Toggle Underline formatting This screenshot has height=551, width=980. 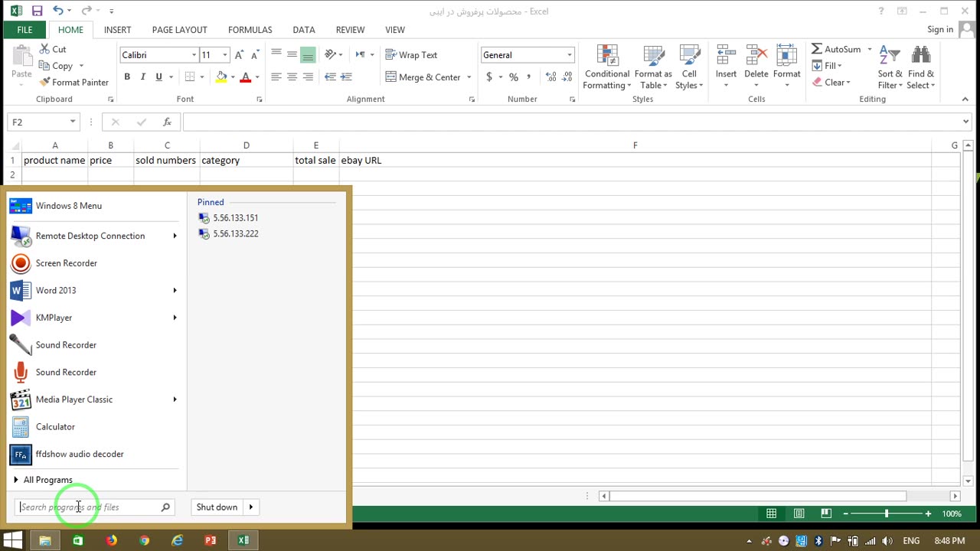click(158, 77)
